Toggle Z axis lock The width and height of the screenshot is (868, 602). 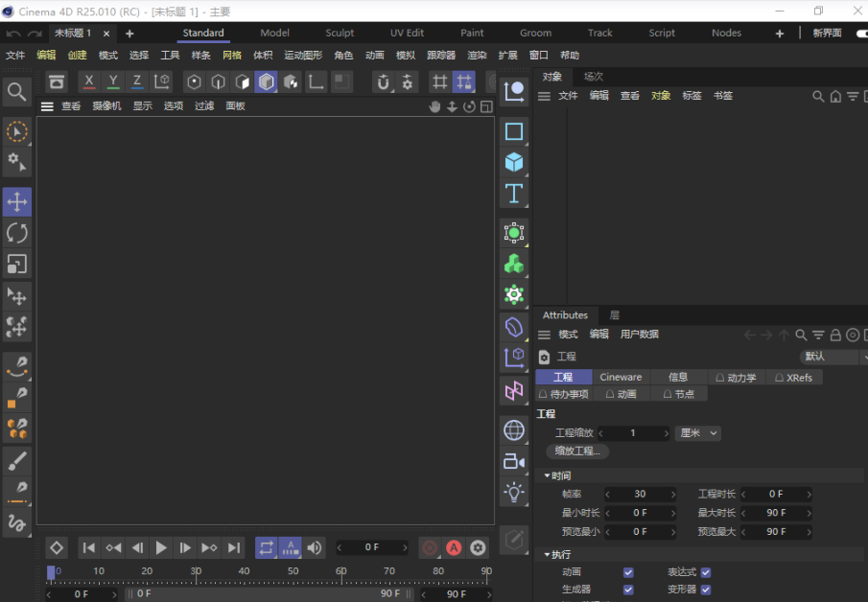tap(137, 81)
